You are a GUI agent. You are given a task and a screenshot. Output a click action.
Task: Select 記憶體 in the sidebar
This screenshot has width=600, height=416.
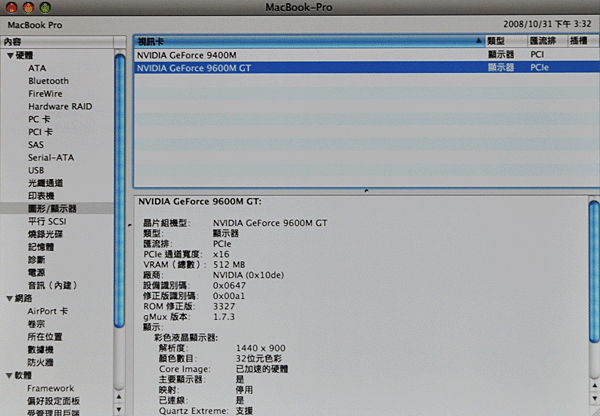pos(41,247)
